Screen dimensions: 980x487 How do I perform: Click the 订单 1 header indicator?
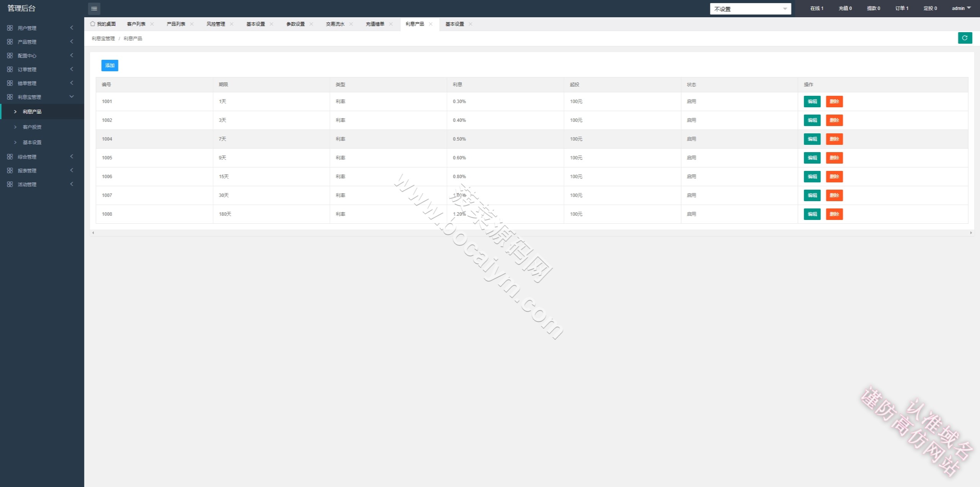[902, 8]
